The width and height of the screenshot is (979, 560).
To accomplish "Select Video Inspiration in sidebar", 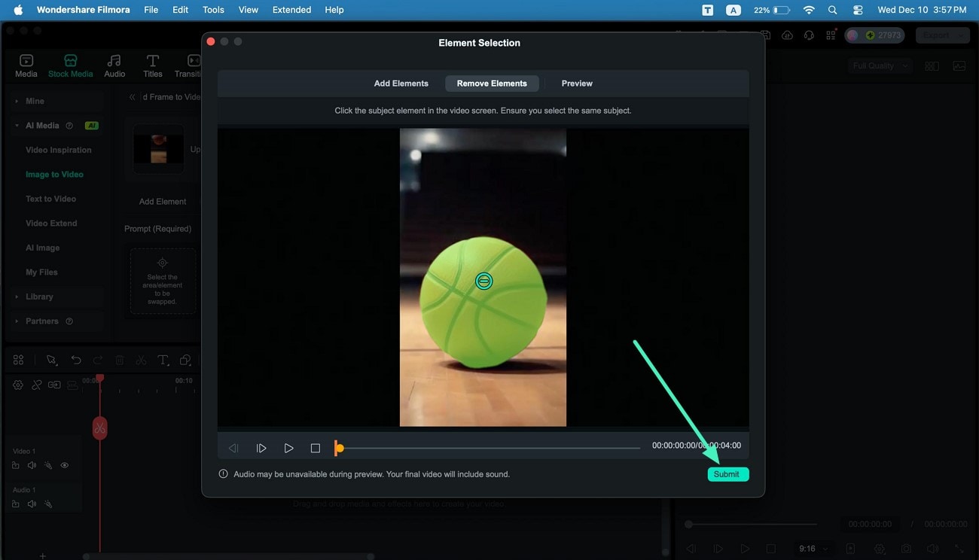I will 59,150.
